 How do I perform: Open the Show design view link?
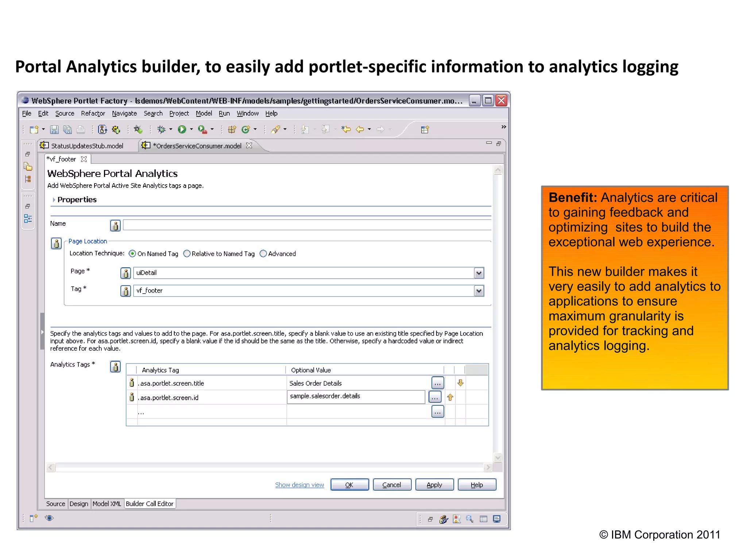(x=299, y=485)
